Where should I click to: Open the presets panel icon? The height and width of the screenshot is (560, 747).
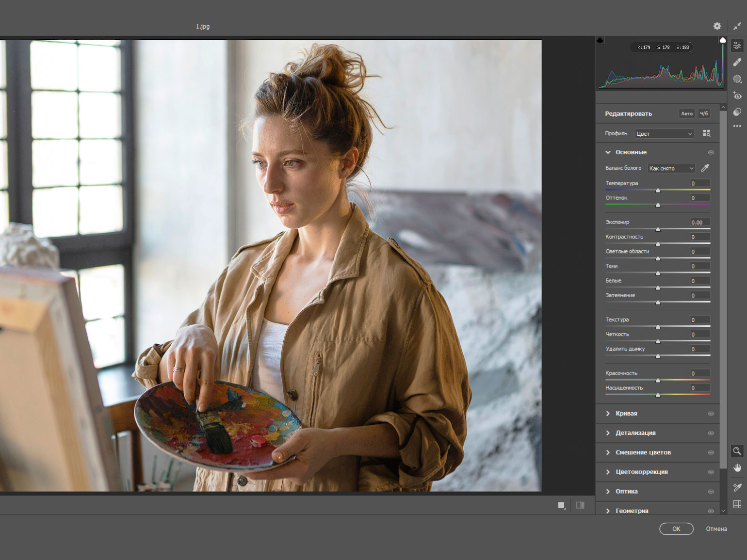click(737, 112)
